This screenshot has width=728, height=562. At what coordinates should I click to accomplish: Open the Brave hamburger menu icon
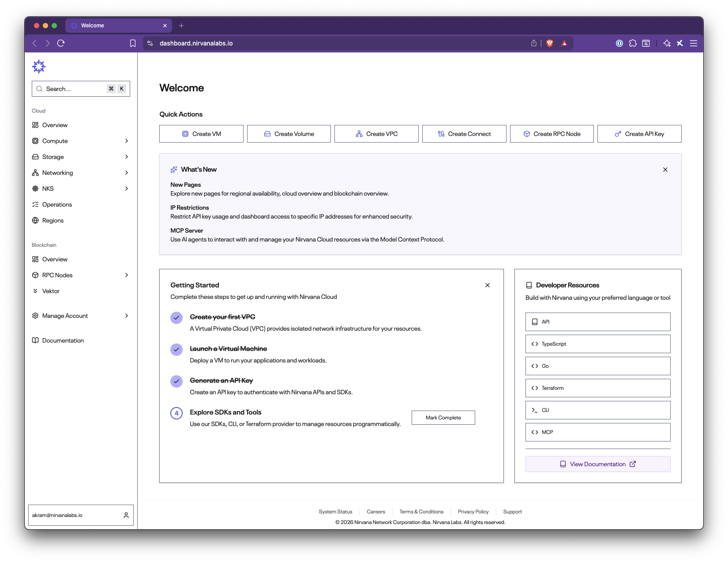694,43
